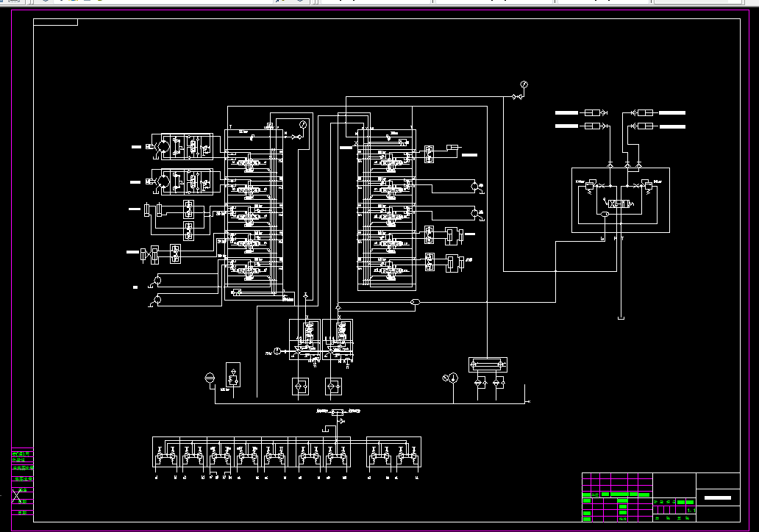Select the shuttle valve on the long horizontal pilot line

(x=415, y=302)
